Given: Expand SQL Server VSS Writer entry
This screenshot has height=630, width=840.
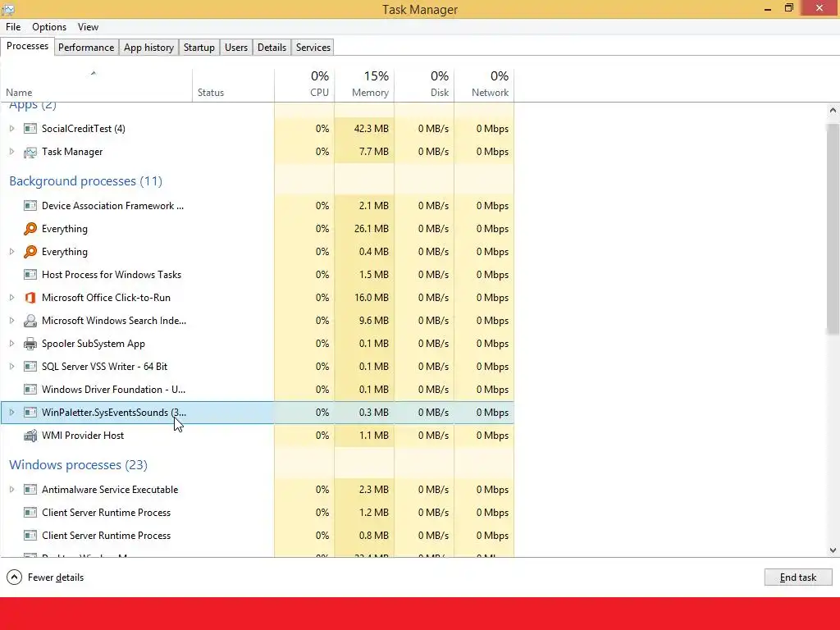Looking at the screenshot, I should click(11, 367).
